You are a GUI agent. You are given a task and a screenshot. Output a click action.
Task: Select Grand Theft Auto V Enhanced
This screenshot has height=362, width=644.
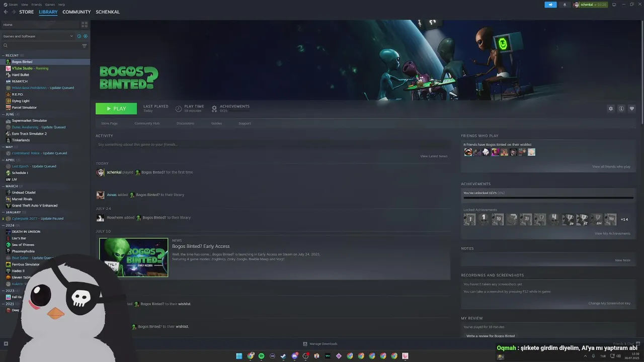click(45, 206)
